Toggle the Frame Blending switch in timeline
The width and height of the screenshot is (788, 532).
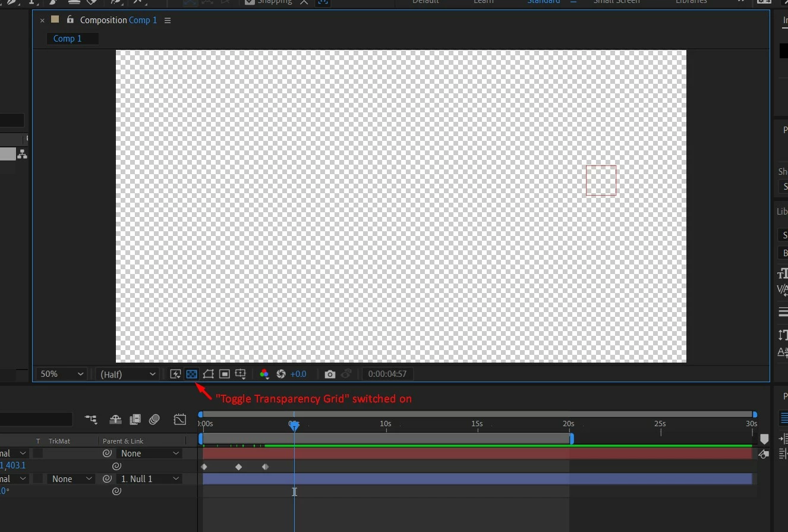click(x=135, y=420)
